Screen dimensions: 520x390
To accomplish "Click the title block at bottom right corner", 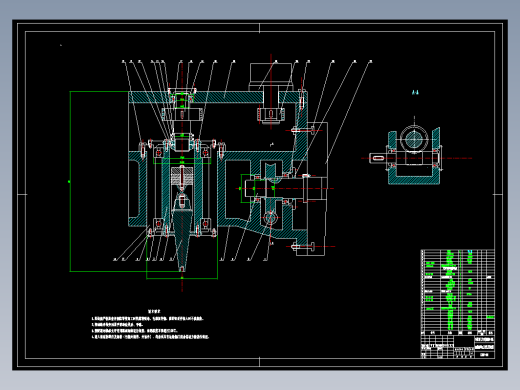I will pos(458,347).
